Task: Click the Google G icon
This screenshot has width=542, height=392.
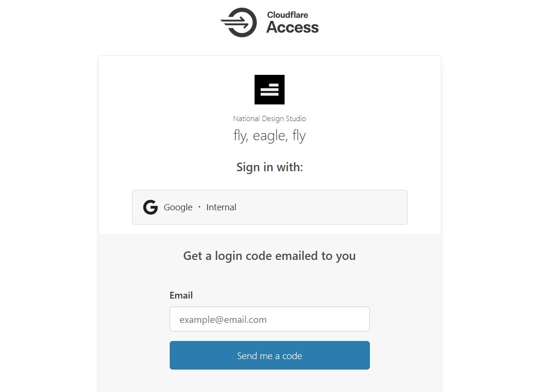Action: (150, 207)
